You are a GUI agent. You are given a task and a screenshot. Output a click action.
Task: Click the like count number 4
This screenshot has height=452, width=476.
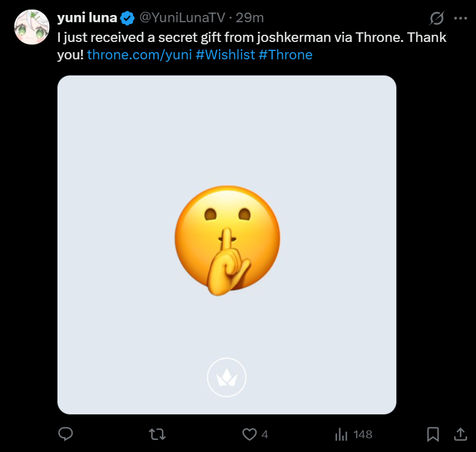(x=265, y=434)
